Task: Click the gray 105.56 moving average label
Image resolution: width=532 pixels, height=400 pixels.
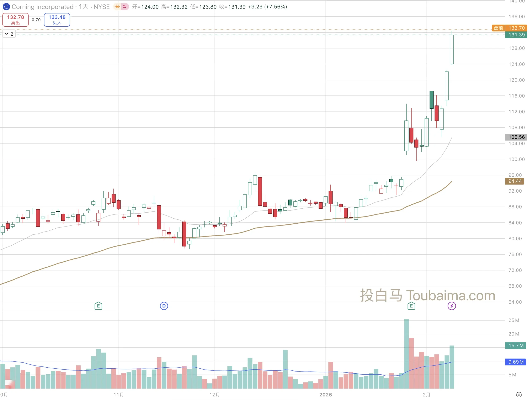Action: 516,137
